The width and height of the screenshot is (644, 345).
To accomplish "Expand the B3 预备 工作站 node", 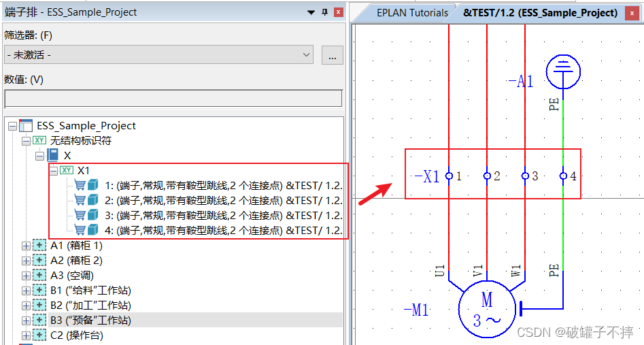I will [26, 321].
